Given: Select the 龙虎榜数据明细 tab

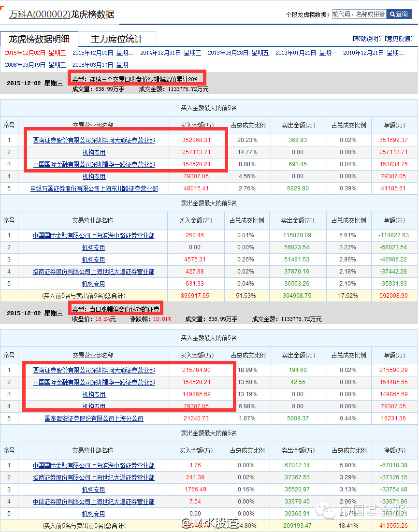Looking at the screenshot, I should [40, 38].
